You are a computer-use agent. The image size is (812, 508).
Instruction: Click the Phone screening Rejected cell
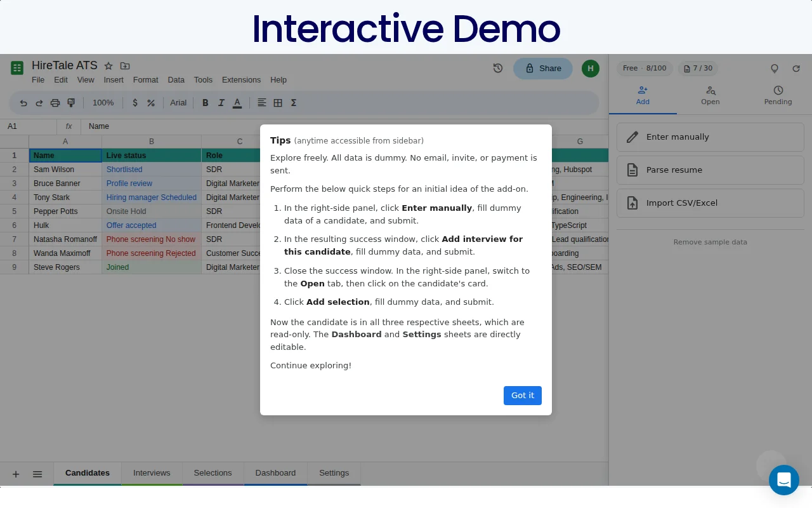point(152,253)
